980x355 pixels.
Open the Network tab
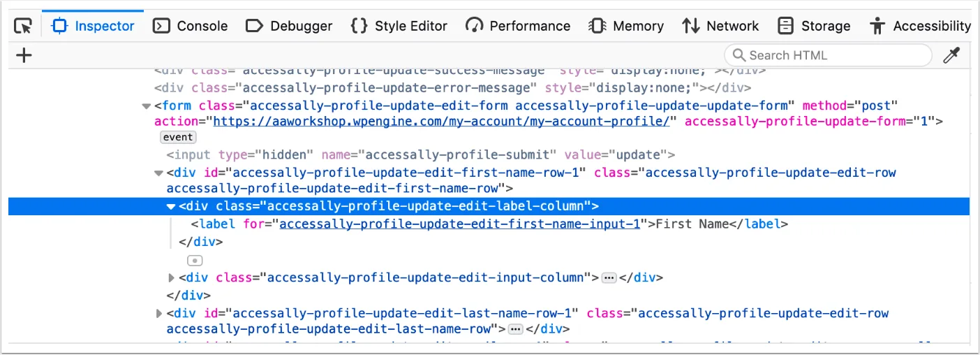click(x=720, y=27)
